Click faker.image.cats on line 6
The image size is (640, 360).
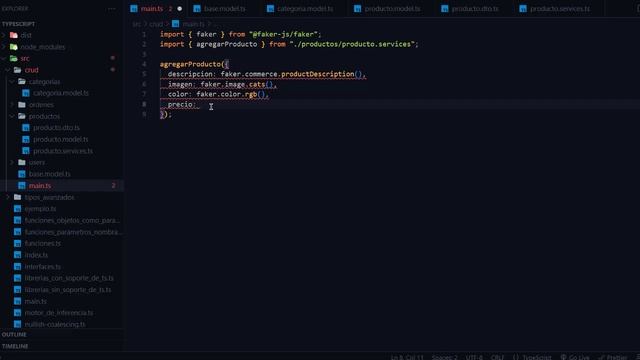pyautogui.click(x=233, y=84)
